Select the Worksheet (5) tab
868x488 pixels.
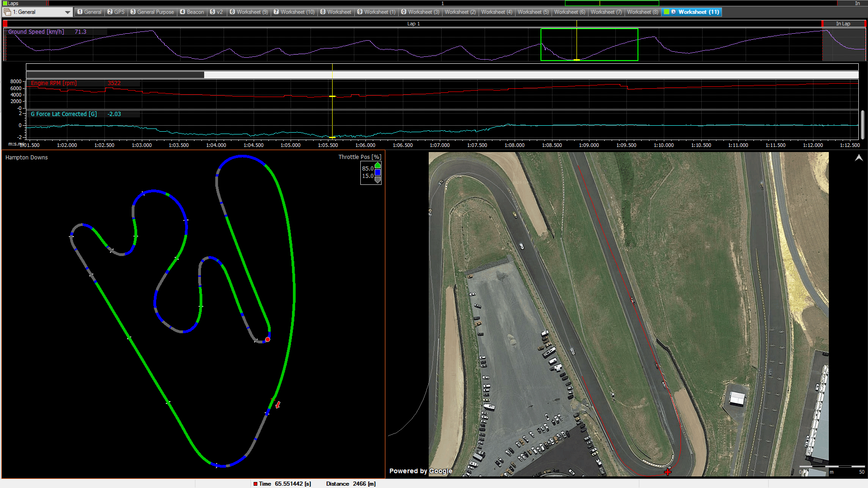pos(533,12)
